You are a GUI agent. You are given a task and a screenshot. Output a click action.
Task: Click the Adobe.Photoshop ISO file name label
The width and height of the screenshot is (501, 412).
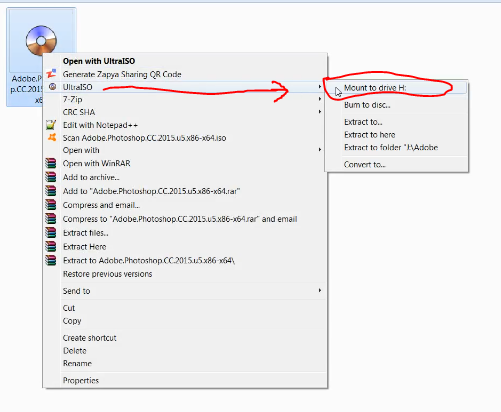(x=27, y=89)
